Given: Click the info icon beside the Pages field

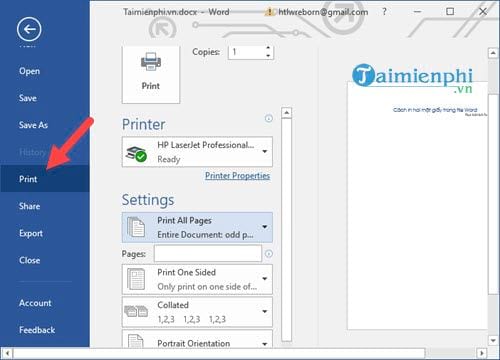Looking at the screenshot, I should click(x=269, y=254).
